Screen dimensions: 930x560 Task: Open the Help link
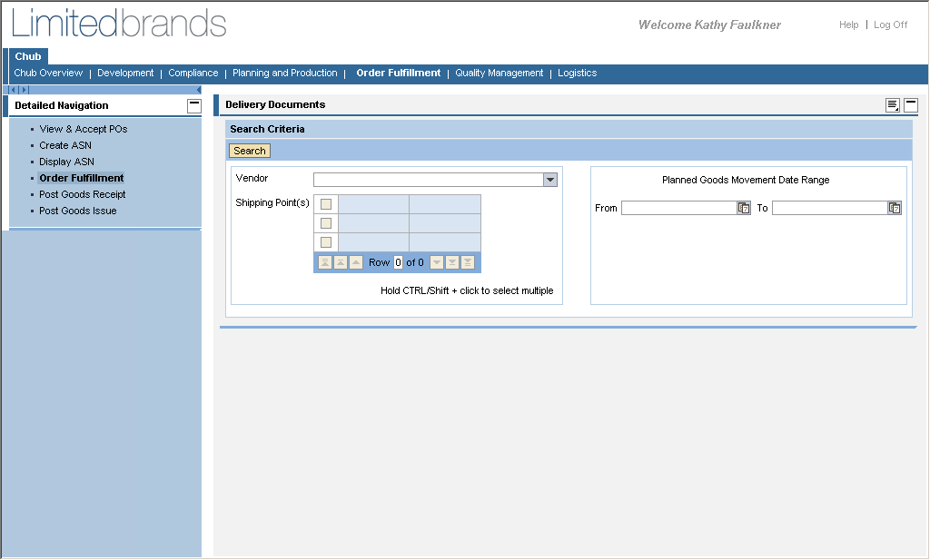point(849,25)
